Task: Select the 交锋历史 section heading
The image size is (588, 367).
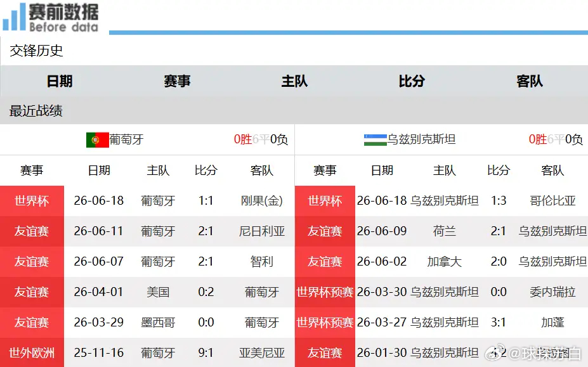Action: [36, 51]
